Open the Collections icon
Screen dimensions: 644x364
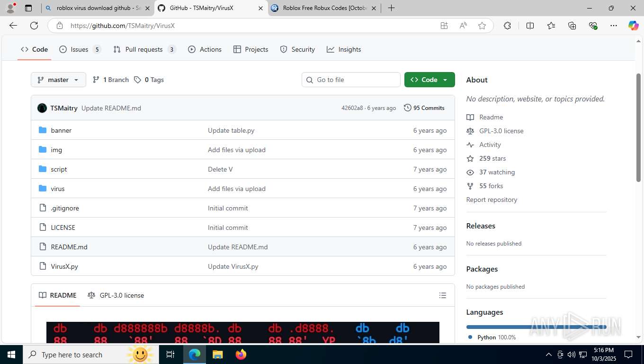pos(572,26)
